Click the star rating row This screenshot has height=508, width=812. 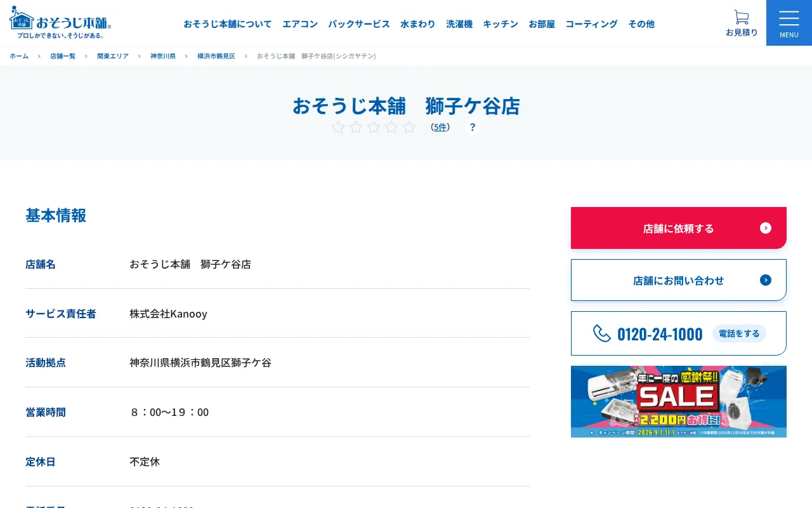(x=374, y=127)
